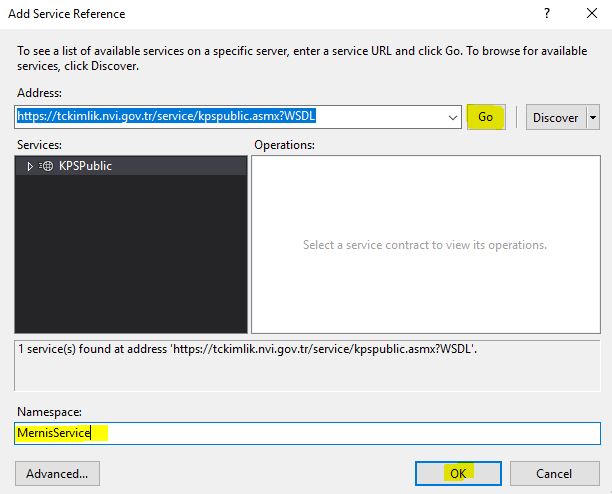
Task: Click the Namespace field containing MernisService
Action: click(x=307, y=433)
